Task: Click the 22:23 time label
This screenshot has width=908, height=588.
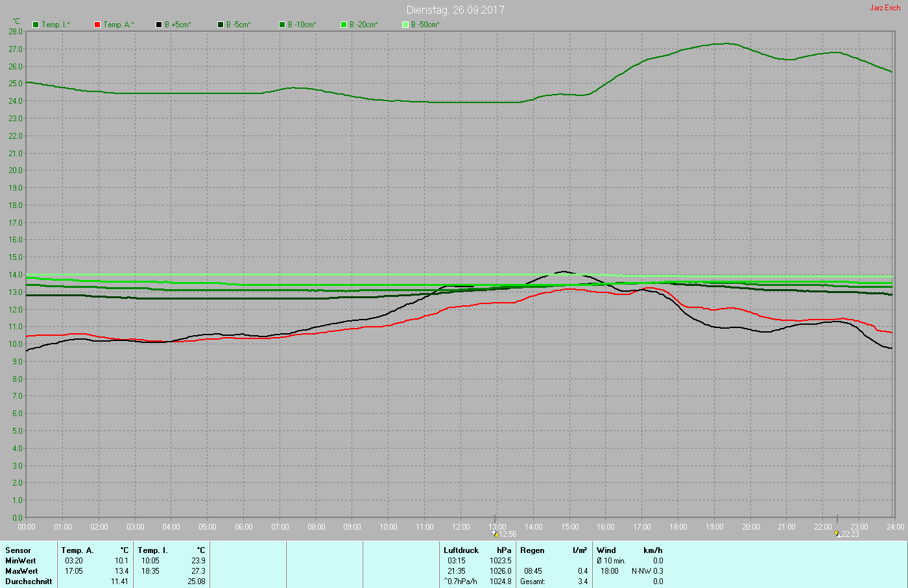Action: (850, 534)
